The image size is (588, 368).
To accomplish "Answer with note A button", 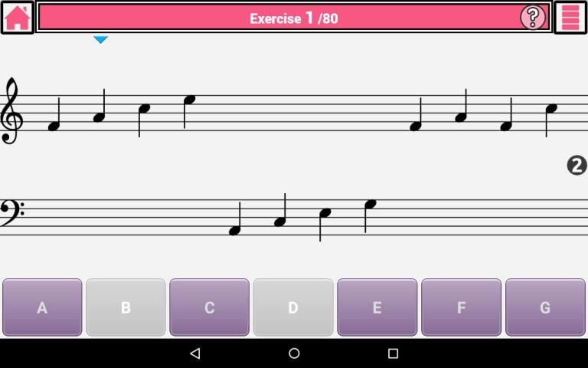I will pyautogui.click(x=42, y=307).
